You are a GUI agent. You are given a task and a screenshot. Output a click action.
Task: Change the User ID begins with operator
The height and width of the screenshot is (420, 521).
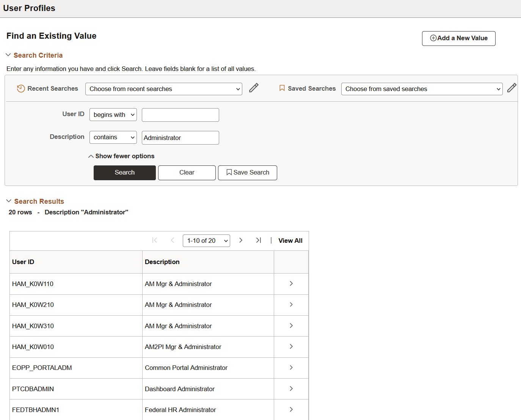[113, 115]
